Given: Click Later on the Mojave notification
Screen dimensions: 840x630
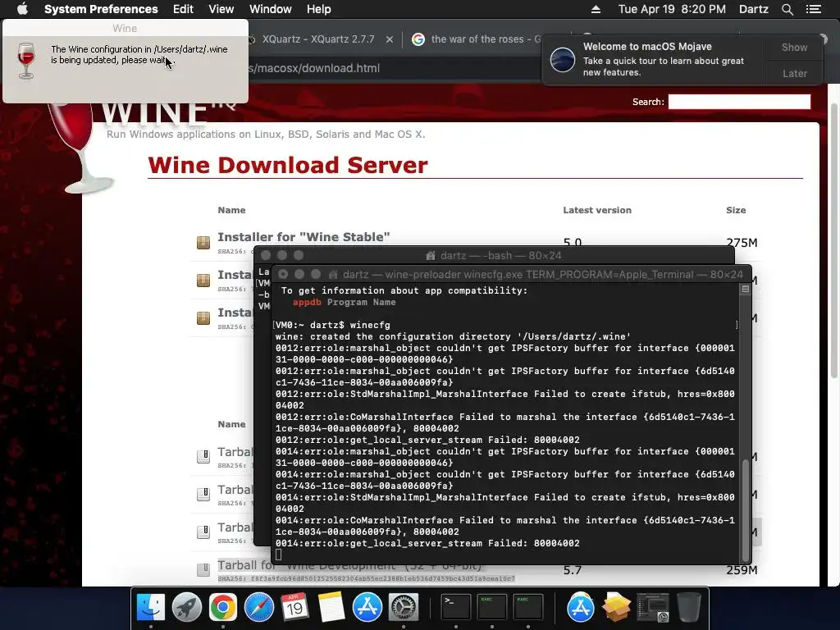Looking at the screenshot, I should (794, 73).
